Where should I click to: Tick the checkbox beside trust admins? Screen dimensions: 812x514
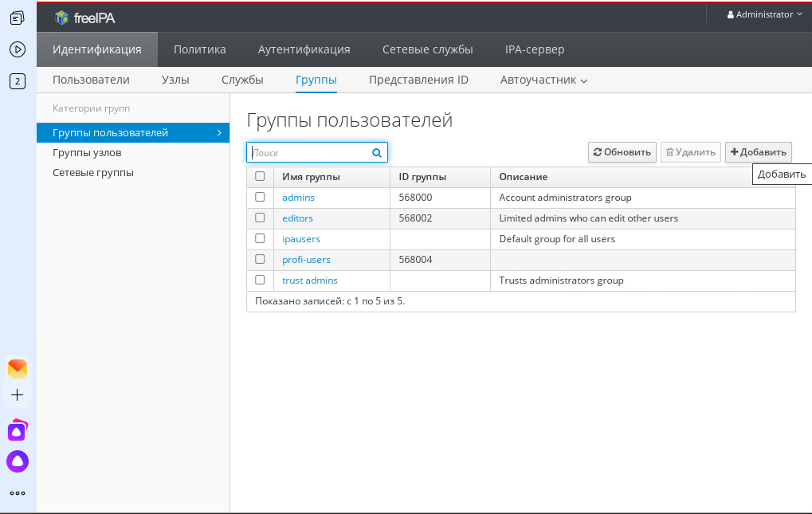pyautogui.click(x=259, y=280)
